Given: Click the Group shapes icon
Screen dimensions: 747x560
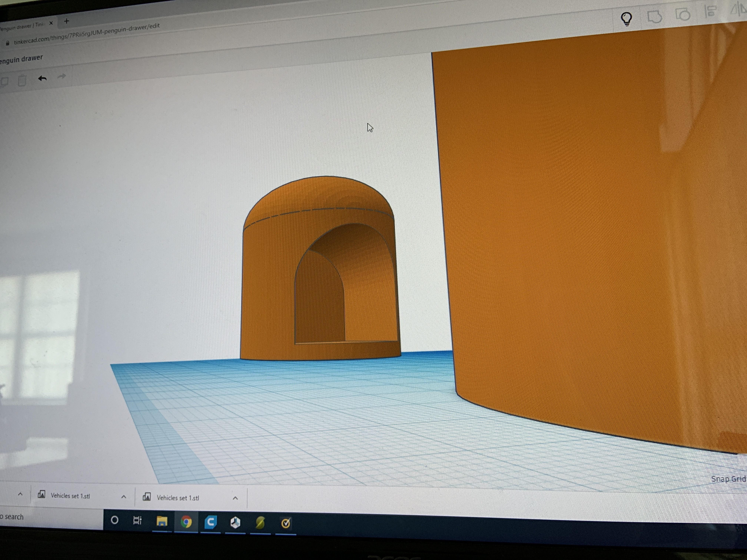Looking at the screenshot, I should coord(655,16).
